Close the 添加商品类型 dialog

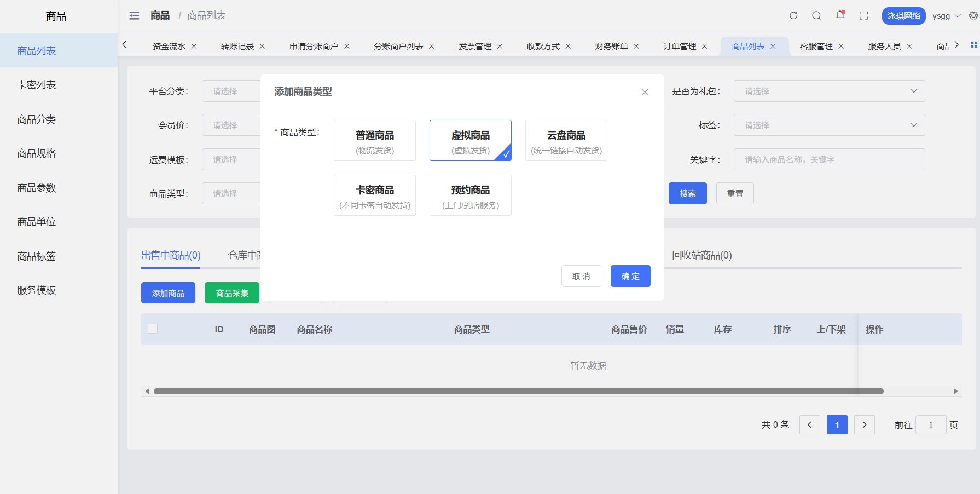click(645, 92)
